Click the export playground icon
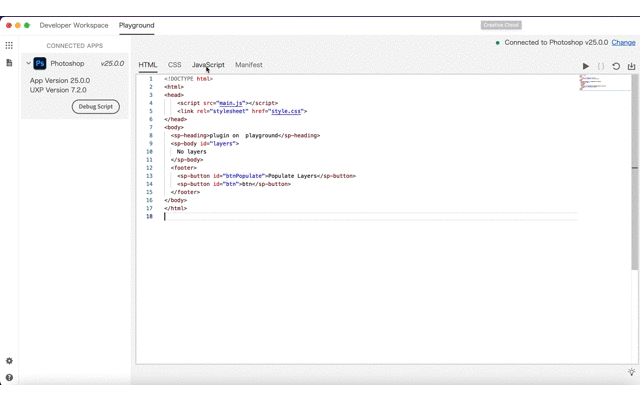The width and height of the screenshot is (640, 400). (x=631, y=66)
